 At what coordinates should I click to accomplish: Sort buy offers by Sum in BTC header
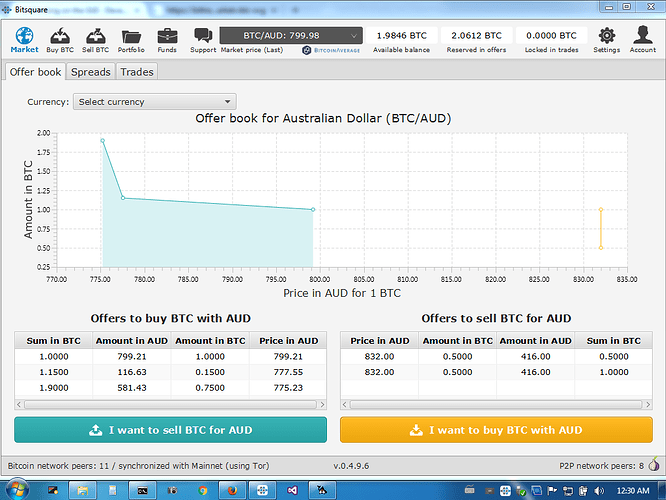(x=54, y=341)
